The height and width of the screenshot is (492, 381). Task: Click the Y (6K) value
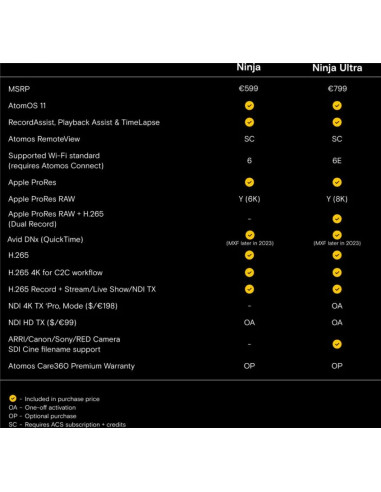coord(249,199)
